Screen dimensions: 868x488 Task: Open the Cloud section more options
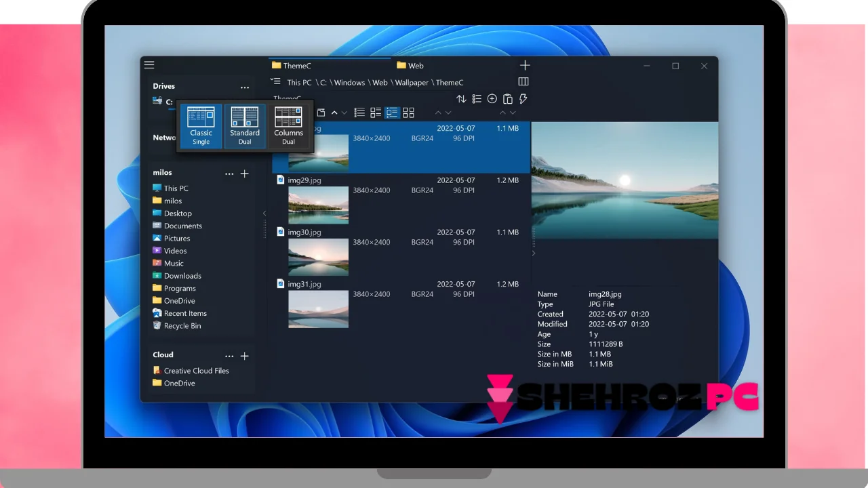(x=229, y=356)
